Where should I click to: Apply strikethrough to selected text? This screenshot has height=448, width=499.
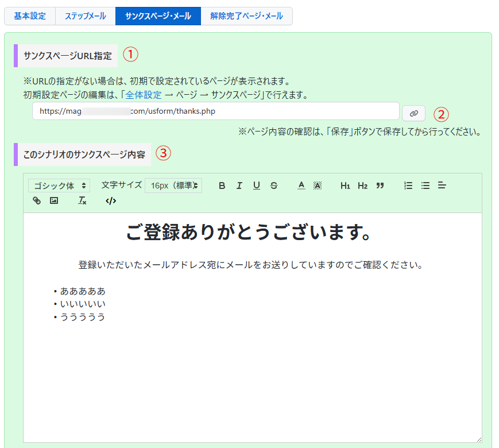point(274,186)
